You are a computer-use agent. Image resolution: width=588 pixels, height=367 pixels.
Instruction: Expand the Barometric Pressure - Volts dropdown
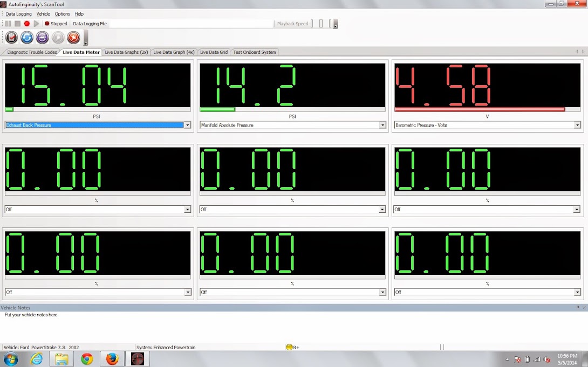coord(577,125)
